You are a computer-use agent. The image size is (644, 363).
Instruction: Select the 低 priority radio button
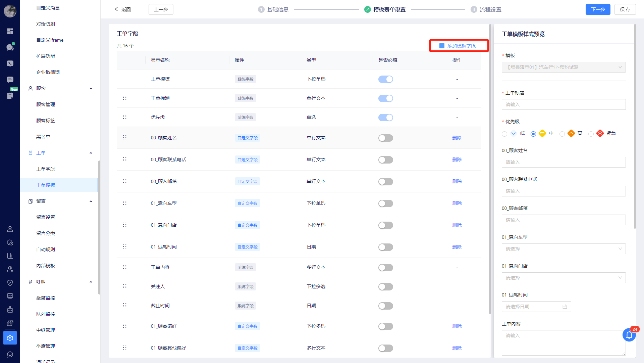[504, 134]
